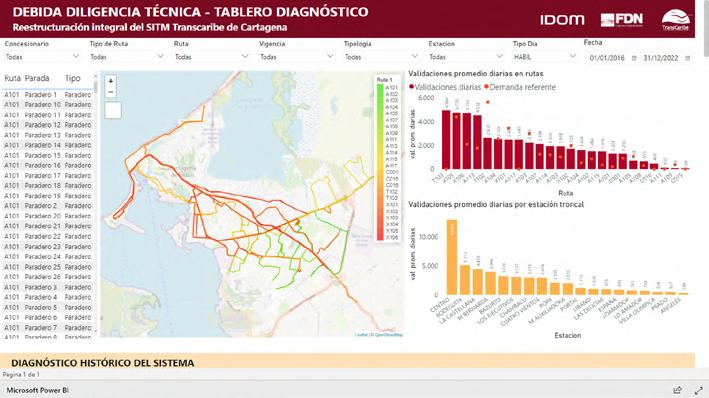The width and height of the screenshot is (709, 398).
Task: Enter full screen mode using expand icon
Action: point(699,390)
